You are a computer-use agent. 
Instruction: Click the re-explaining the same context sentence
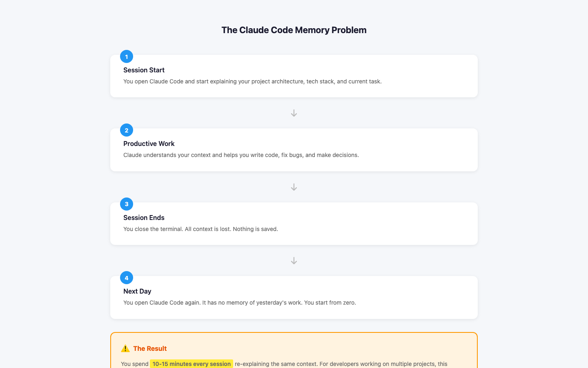tap(341, 364)
